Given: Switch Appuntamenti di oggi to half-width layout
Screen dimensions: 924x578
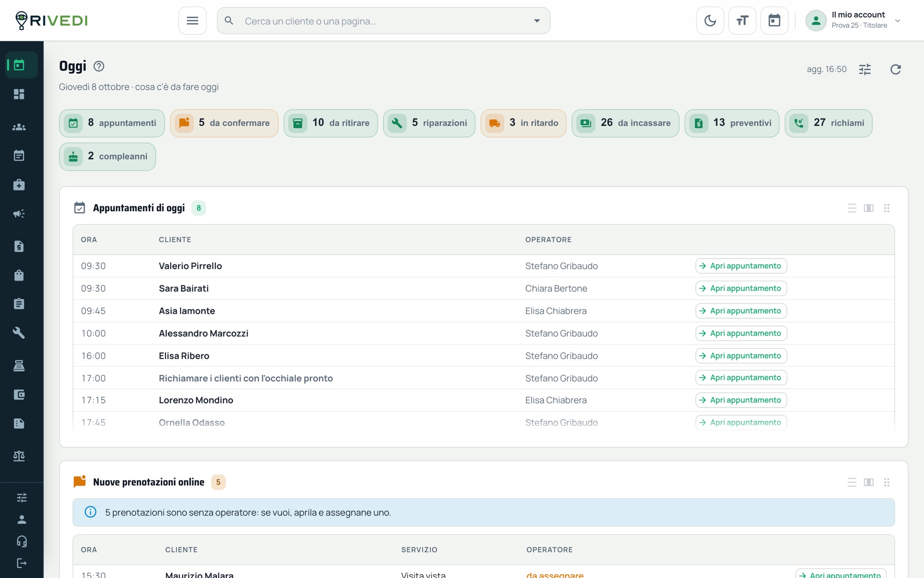Looking at the screenshot, I should pos(869,208).
